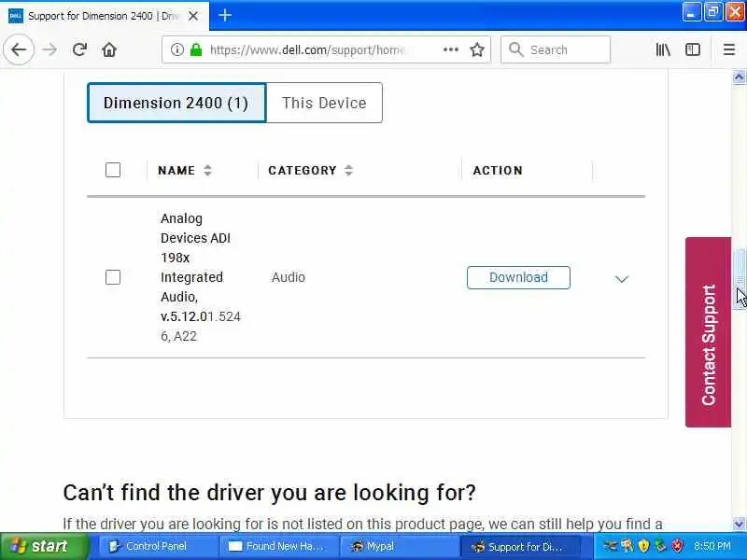Image resolution: width=747 pixels, height=560 pixels.
Task: Download the ADI 198x audio driver
Action: (x=518, y=277)
